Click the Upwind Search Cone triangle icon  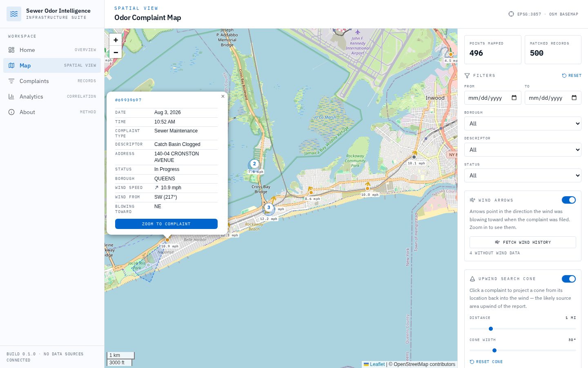[x=472, y=279]
